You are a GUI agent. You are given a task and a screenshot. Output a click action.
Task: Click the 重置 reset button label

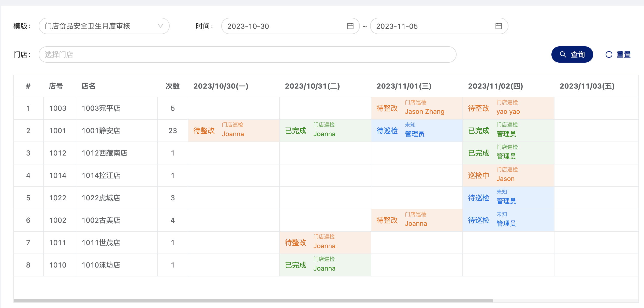623,54
